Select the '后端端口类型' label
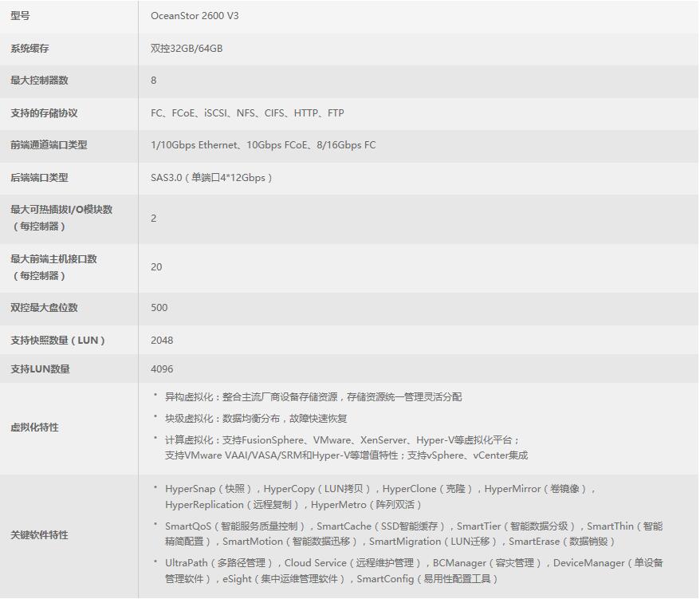The image size is (700, 599). click(x=39, y=178)
